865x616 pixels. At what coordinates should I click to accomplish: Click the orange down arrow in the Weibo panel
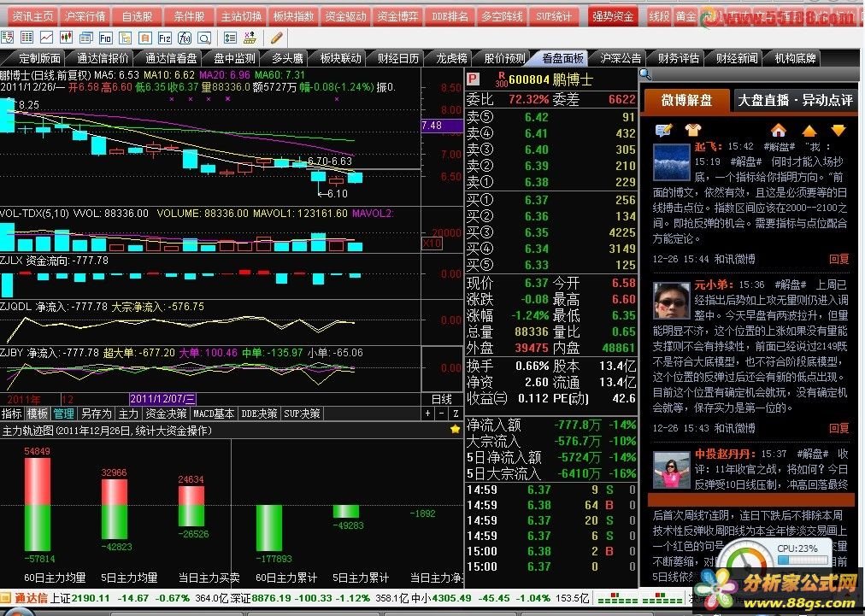point(839,131)
